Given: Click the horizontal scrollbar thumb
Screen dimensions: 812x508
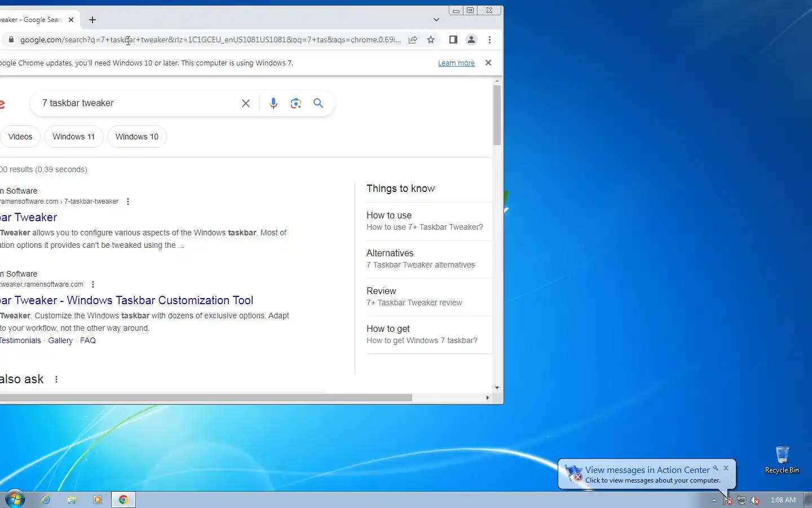Looking at the screenshot, I should 206,397.
